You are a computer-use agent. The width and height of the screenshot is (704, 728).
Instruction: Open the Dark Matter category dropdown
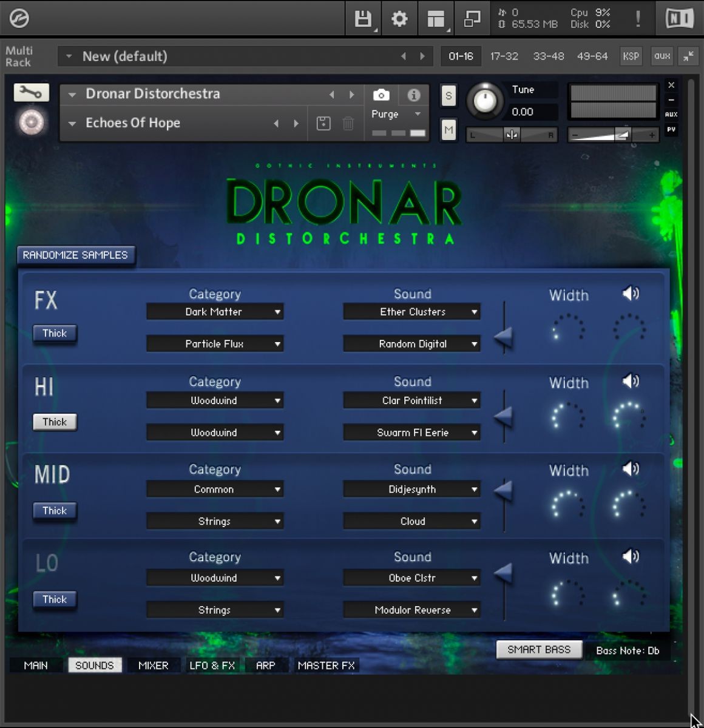click(x=215, y=312)
